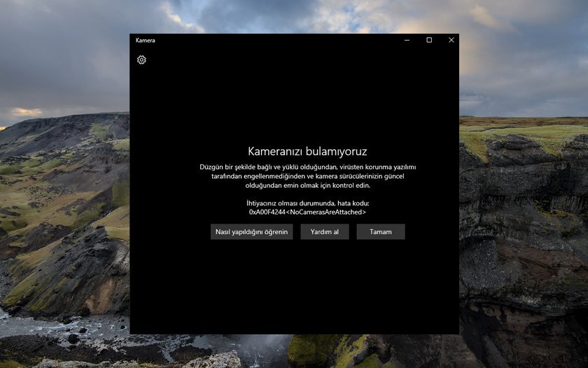The width and height of the screenshot is (588, 368).
Task: Close the Kamera window
Action: click(451, 41)
